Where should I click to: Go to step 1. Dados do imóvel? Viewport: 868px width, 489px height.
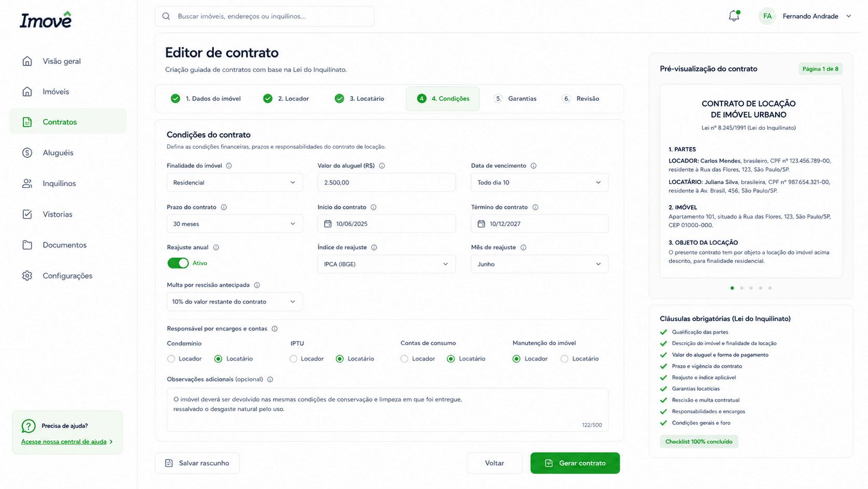pyautogui.click(x=206, y=99)
